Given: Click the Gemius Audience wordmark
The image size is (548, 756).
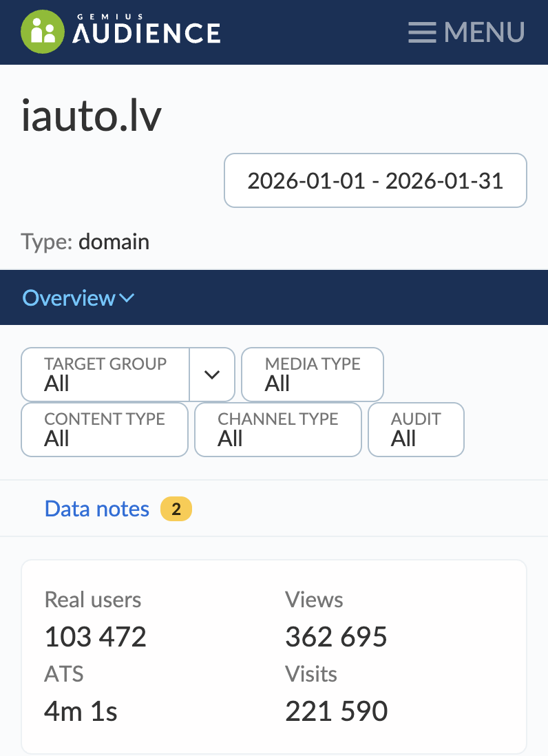Looking at the screenshot, I should pos(147,32).
